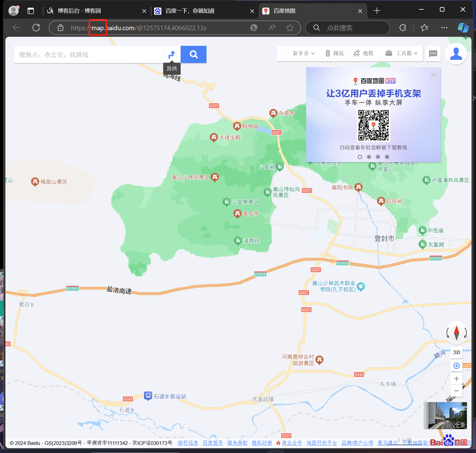Click the 卢崖瀑布风景区 marker
Viewport: 476px width, 453px height.
click(426, 180)
